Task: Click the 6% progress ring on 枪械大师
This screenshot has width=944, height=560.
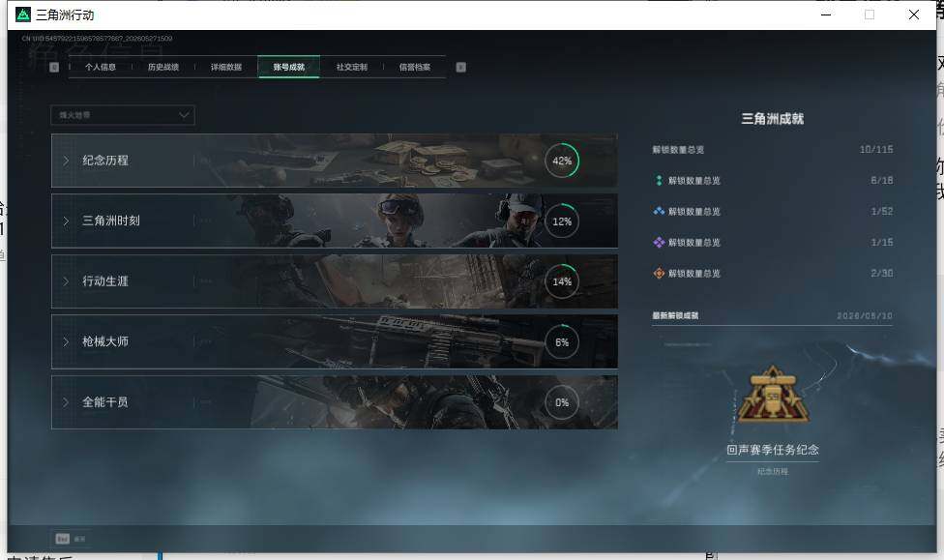Action: 562,342
